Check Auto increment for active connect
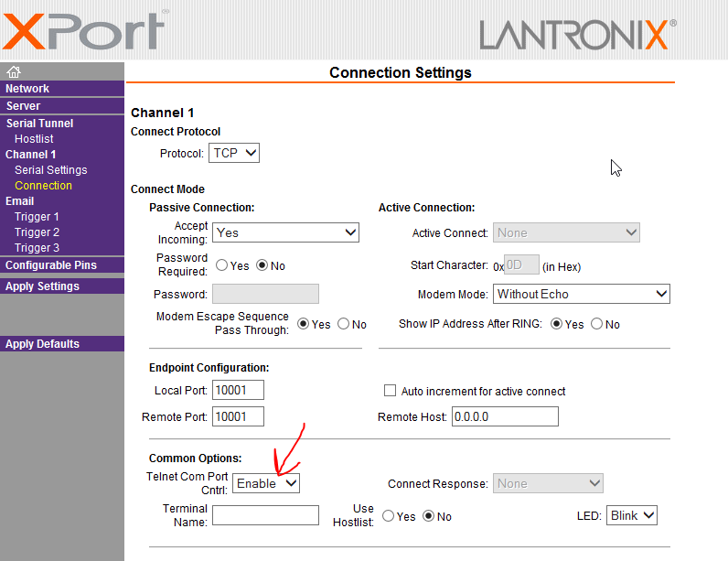The width and height of the screenshot is (728, 561). click(390, 390)
